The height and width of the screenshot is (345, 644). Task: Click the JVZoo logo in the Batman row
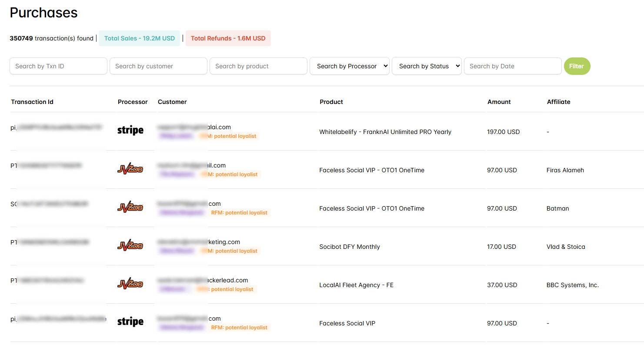pos(130,207)
